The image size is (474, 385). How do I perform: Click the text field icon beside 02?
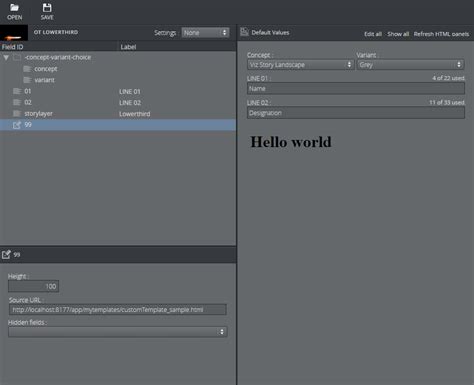point(17,102)
